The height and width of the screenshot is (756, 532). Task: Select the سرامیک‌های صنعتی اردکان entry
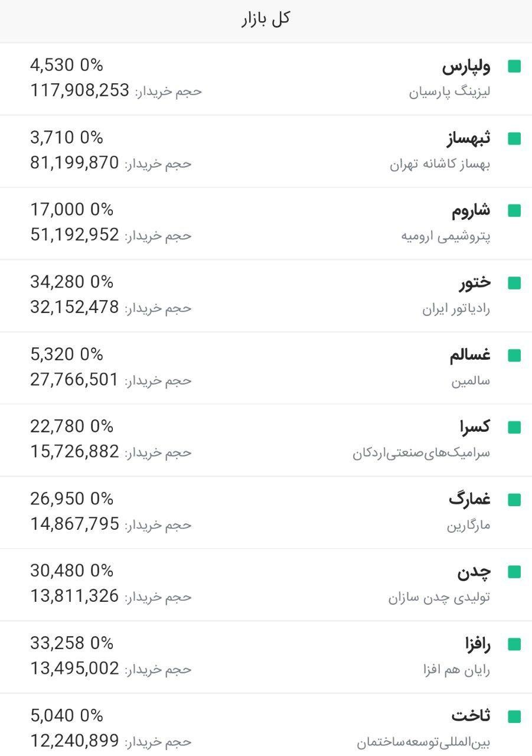click(422, 454)
